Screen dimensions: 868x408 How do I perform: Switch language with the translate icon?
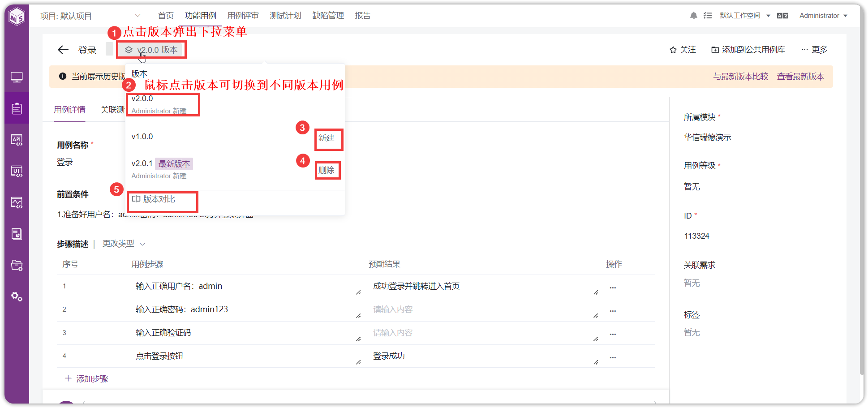point(783,16)
